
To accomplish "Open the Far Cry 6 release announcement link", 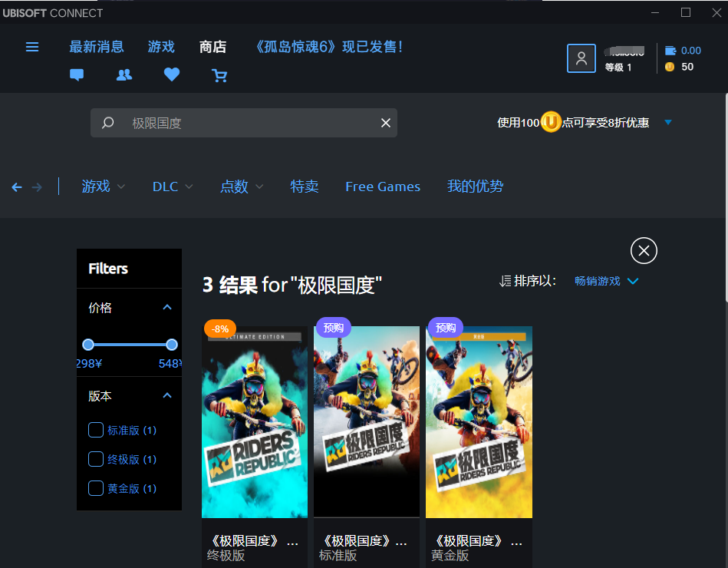I will [x=329, y=47].
